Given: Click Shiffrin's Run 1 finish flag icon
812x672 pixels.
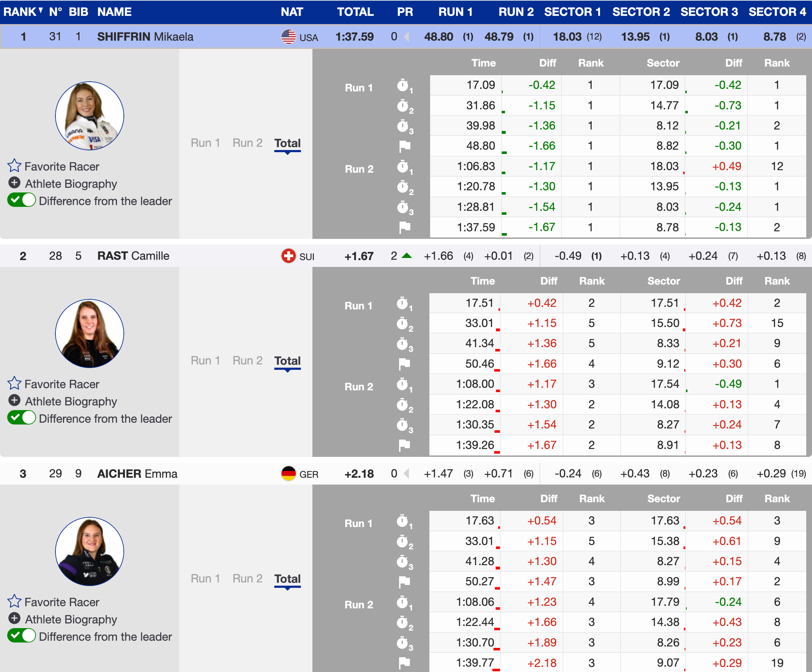Looking at the screenshot, I should [405, 146].
